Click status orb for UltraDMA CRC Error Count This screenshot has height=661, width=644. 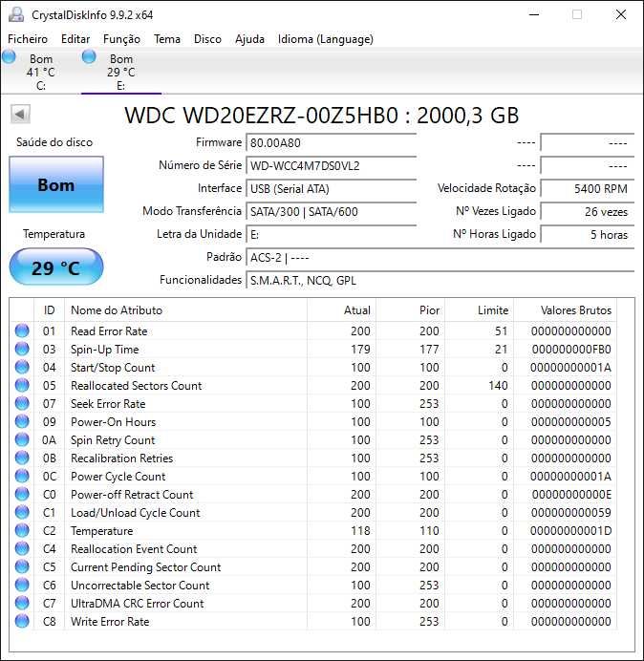pos(22,603)
